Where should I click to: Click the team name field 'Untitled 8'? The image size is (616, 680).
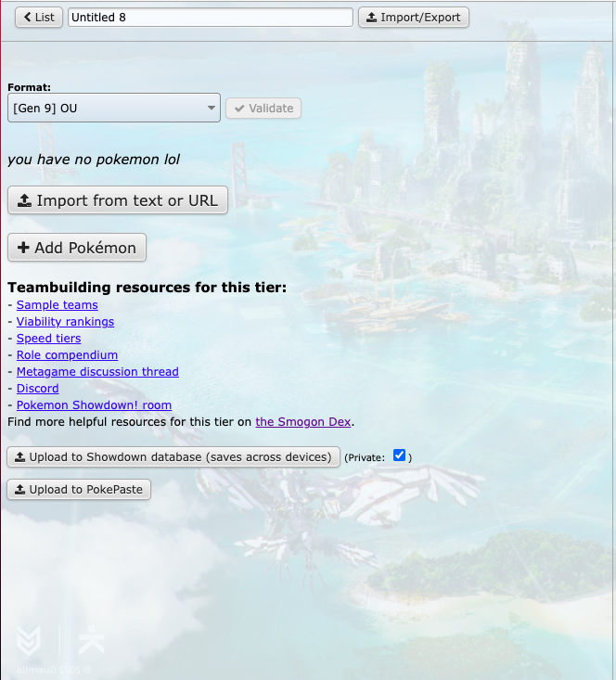[x=211, y=18]
